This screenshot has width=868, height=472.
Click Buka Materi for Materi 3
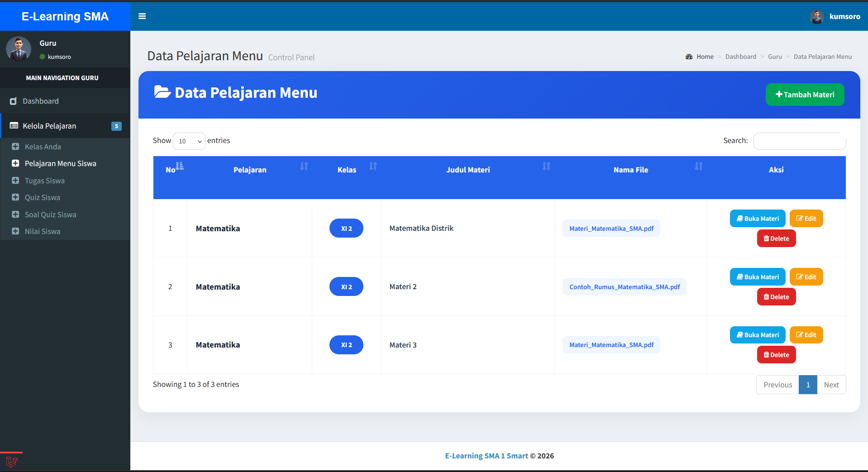[758, 335]
